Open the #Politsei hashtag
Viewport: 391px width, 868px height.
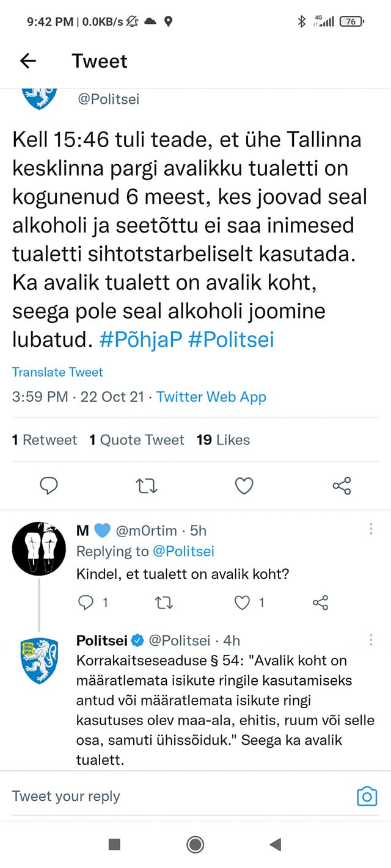coord(231,340)
